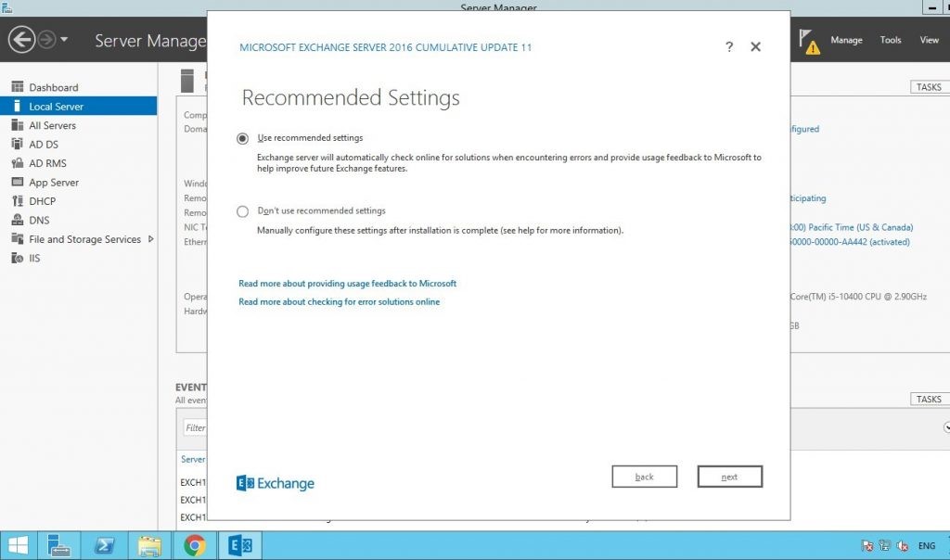
Task: Click Server Manager back navigation arrow
Action: (x=22, y=40)
